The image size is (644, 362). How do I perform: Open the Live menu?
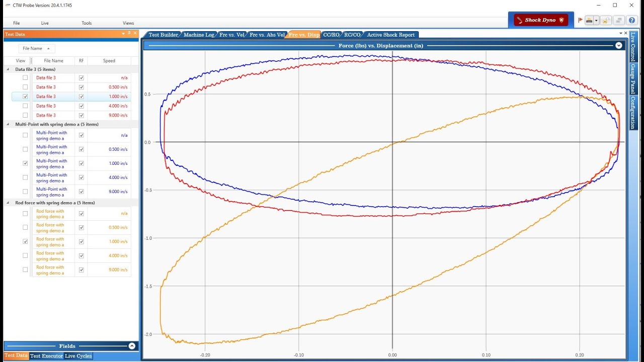point(45,23)
